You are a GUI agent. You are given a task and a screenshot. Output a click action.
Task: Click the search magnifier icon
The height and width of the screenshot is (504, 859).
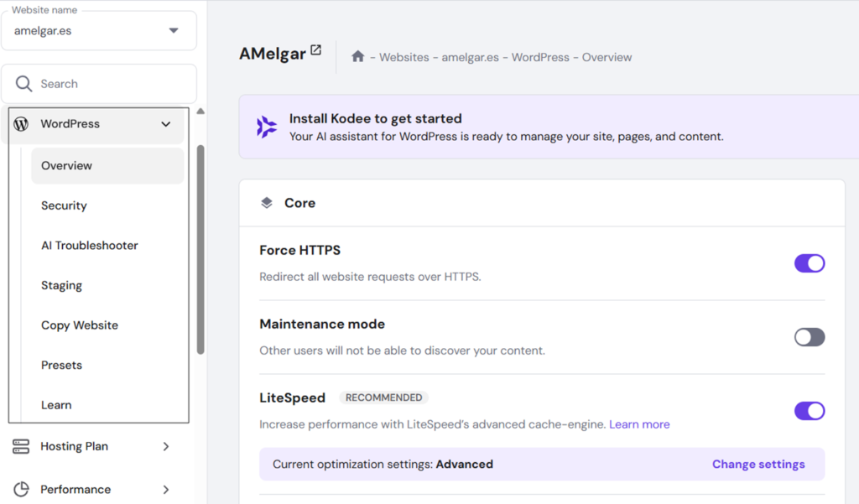pos(24,84)
